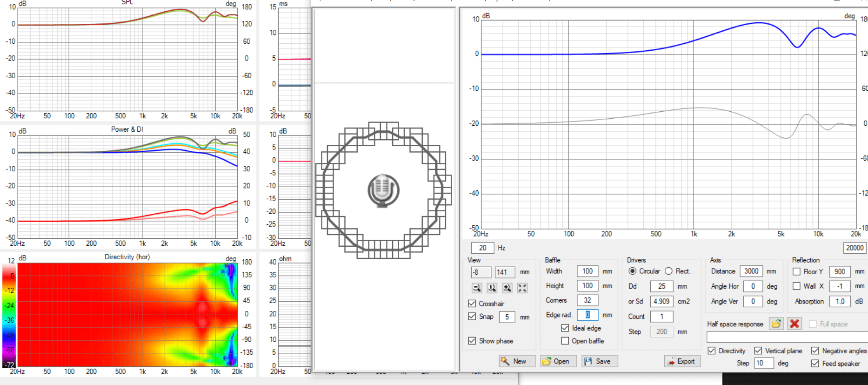Viewport: 868px width, 385px height.
Task: Click the disabled Full space checkbox
Action: click(x=813, y=324)
